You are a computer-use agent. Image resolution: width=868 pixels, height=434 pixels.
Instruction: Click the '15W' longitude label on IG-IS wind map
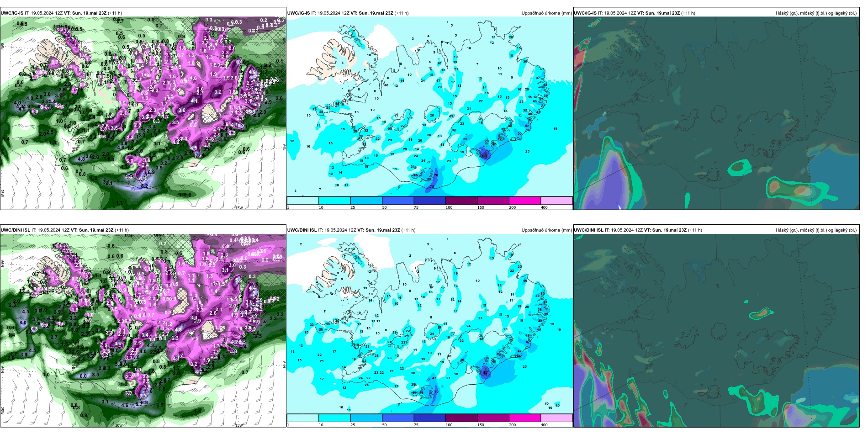tap(239, 208)
